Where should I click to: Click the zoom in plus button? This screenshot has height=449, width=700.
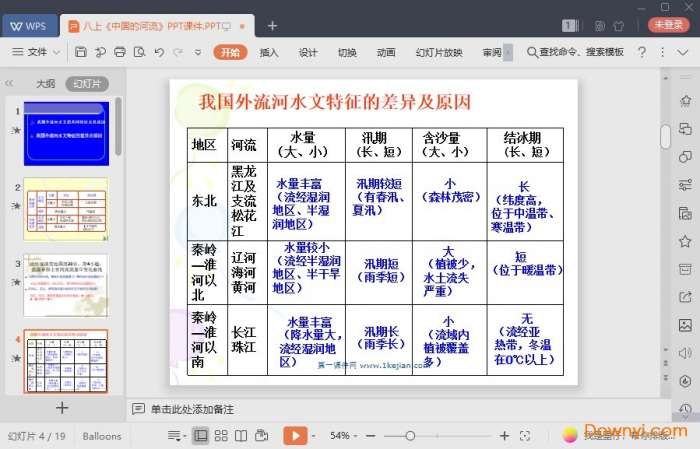click(504, 436)
